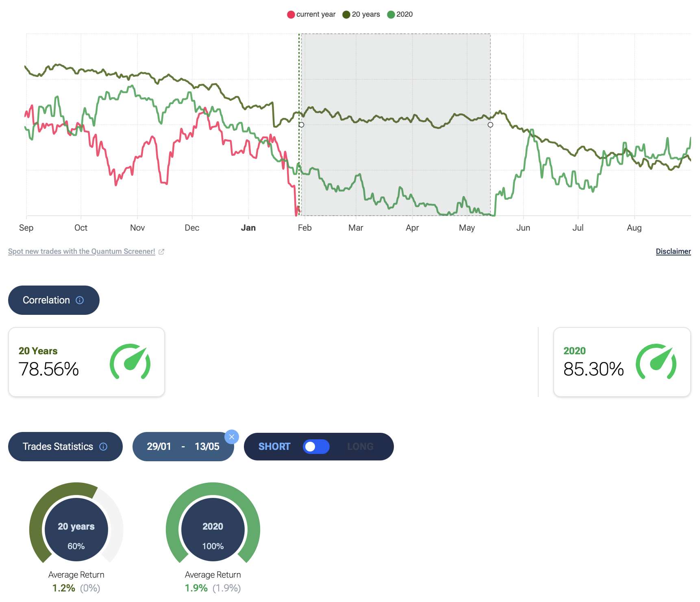Click the Trades Statistics info icon
700x602 pixels.
point(103,447)
